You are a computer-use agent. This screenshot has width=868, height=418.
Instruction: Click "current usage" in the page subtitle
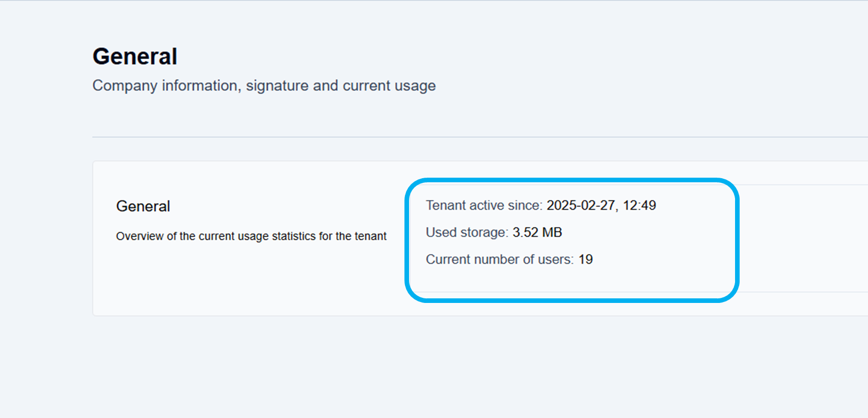pos(389,86)
